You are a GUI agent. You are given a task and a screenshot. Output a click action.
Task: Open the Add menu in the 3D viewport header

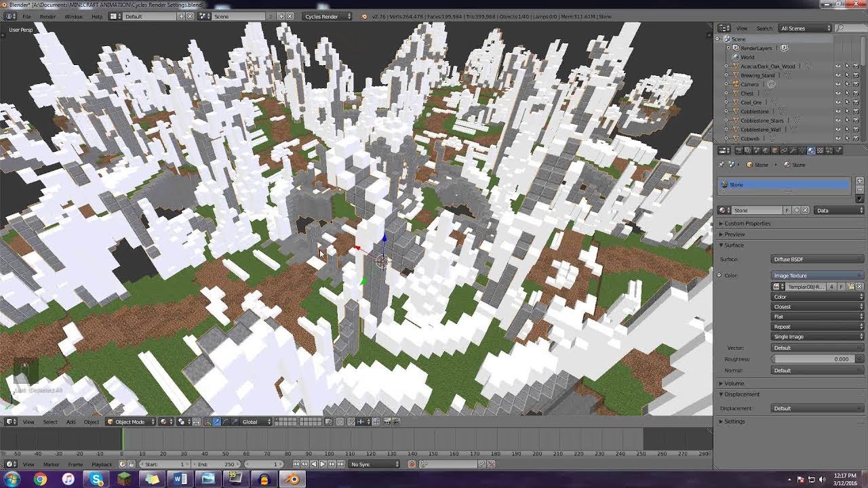click(x=71, y=422)
